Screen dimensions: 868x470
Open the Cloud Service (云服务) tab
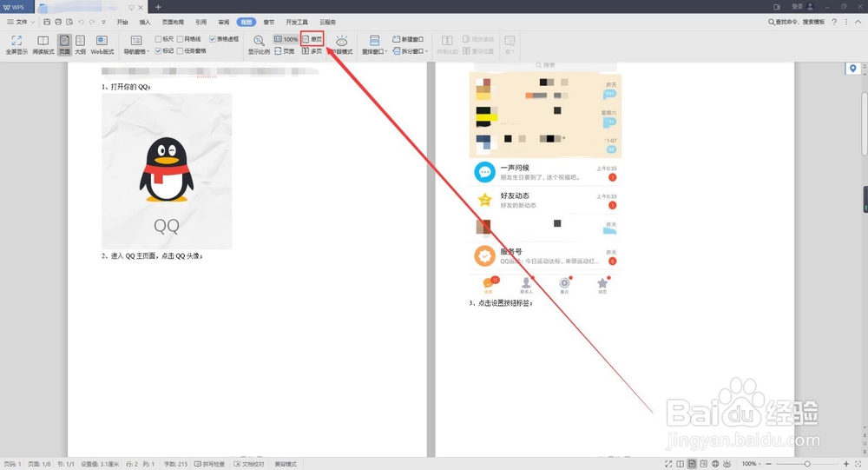328,23
